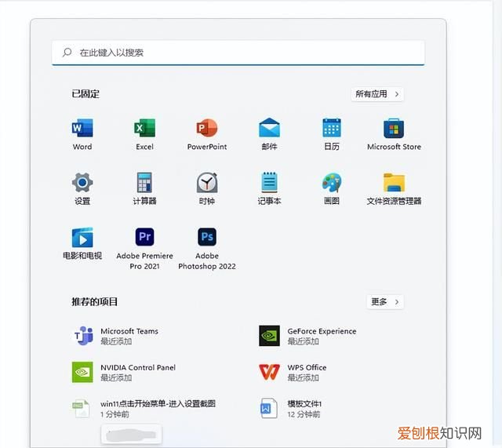Launch Adobe Photoshop 2022
The image size is (502, 448).
pos(207,237)
